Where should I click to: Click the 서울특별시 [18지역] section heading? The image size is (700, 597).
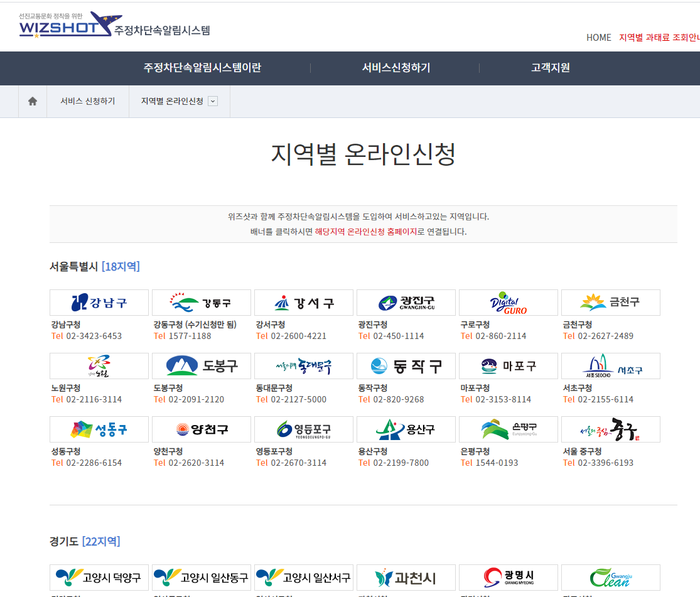(x=95, y=267)
